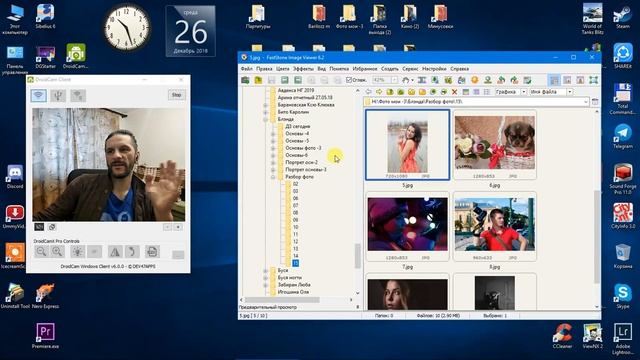Collapse the Разбор фото folder node
Image resolution: width=640 pixels, height=360 pixels.
(273, 177)
